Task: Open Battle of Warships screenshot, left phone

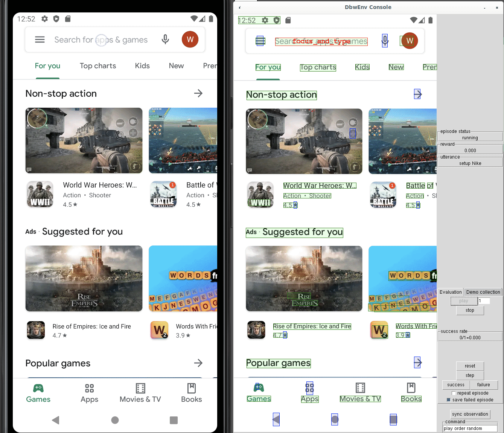Action: pos(183,140)
